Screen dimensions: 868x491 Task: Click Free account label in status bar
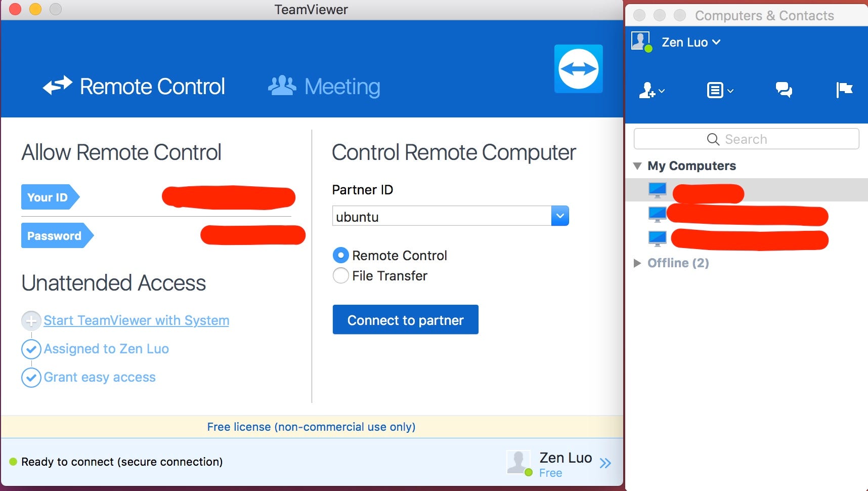coord(551,473)
